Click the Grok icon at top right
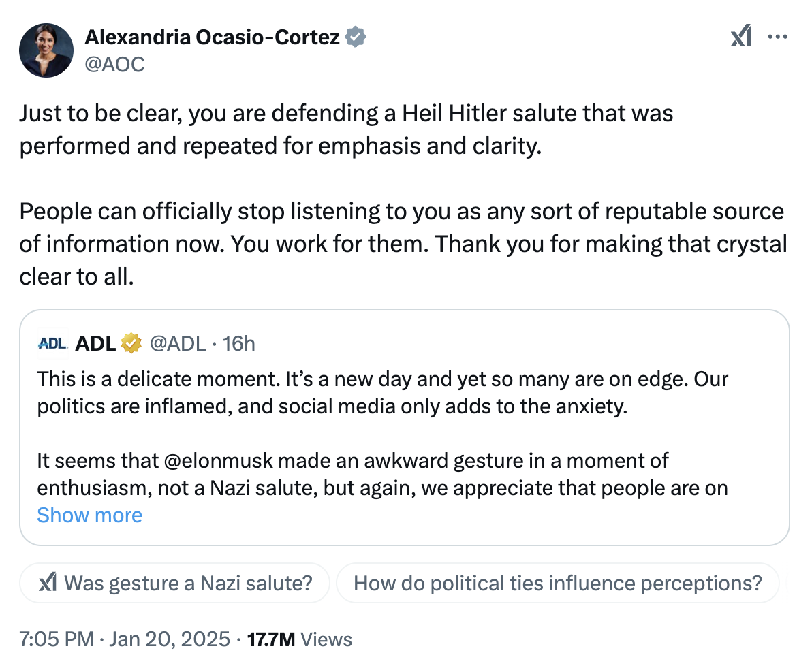 point(741,36)
